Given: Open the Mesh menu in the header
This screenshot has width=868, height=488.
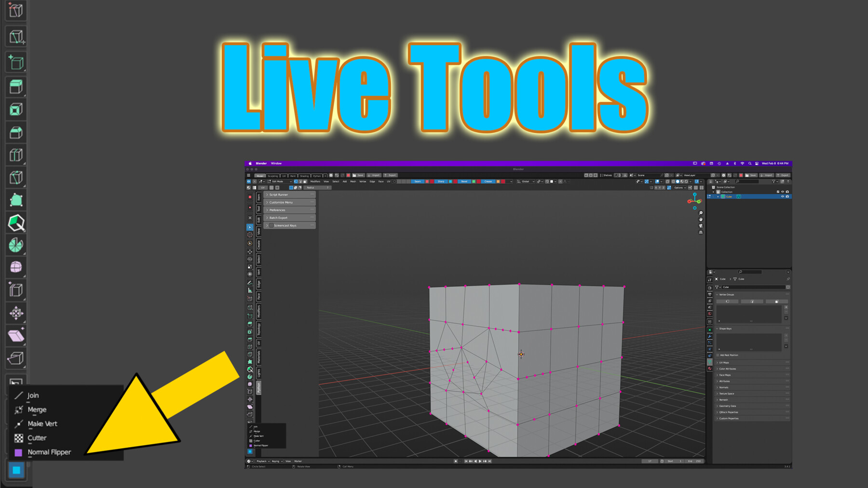Looking at the screenshot, I should pyautogui.click(x=353, y=182).
